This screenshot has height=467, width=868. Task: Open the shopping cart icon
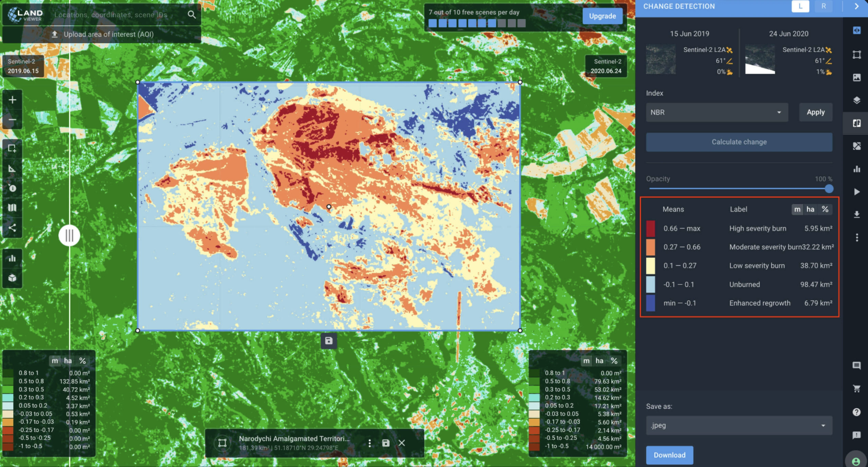tap(856, 389)
